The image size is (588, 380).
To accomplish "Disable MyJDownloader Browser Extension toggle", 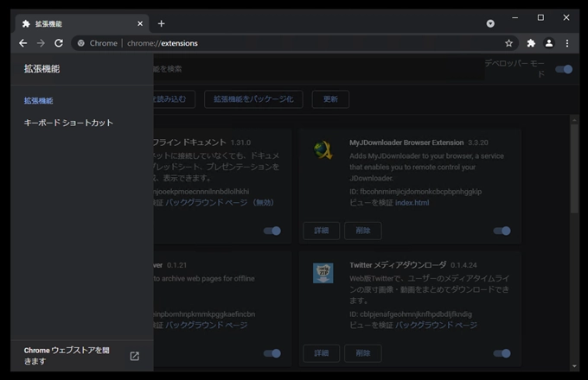I will click(502, 231).
